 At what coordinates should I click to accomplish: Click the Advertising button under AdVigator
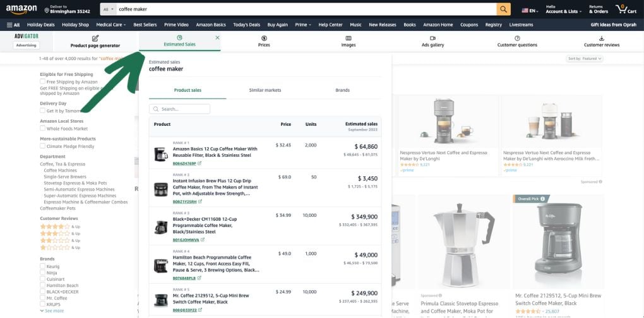pyautogui.click(x=27, y=46)
